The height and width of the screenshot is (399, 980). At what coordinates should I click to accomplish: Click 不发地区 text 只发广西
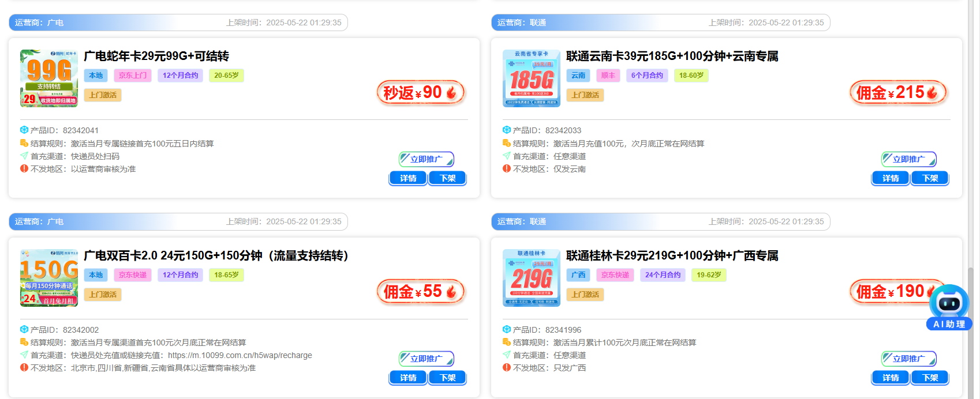(570, 368)
